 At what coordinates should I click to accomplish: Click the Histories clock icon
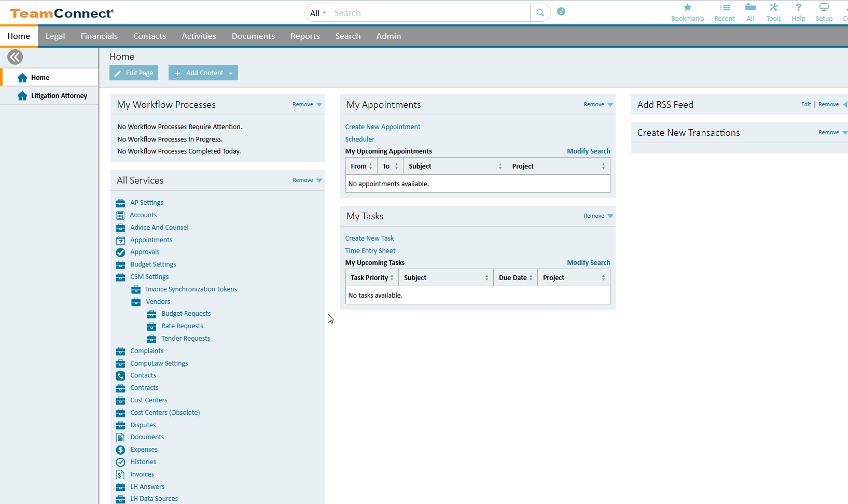[120, 462]
